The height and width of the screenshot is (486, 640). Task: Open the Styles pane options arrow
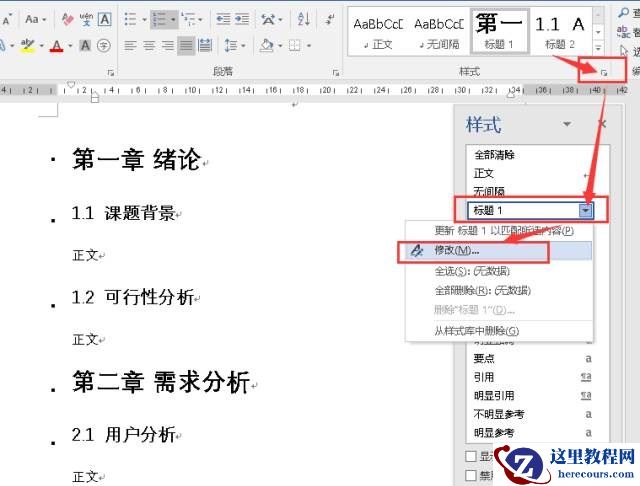567,124
